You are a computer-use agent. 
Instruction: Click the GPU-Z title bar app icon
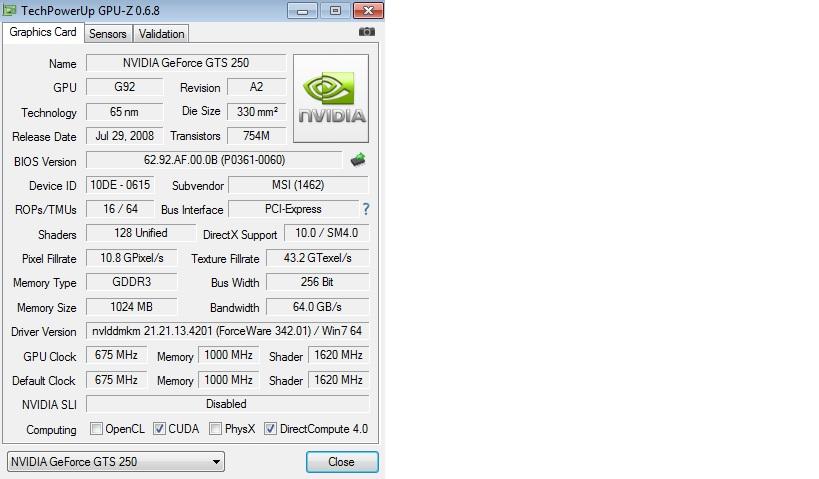(9, 10)
